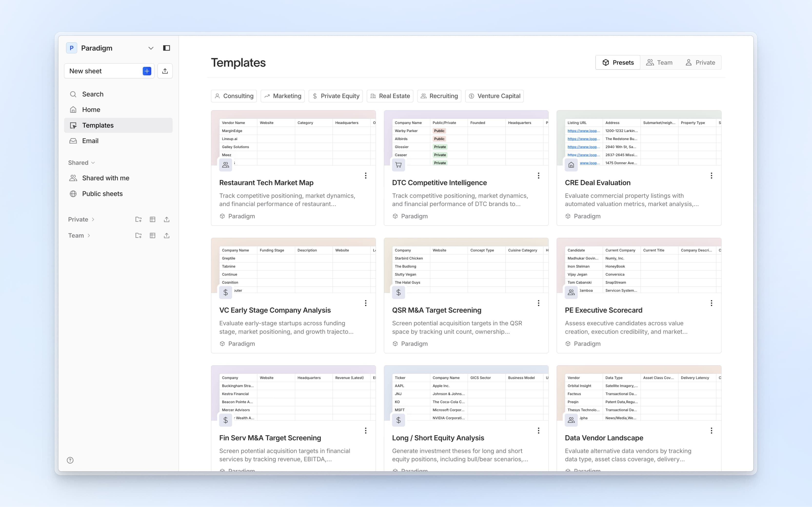The height and width of the screenshot is (507, 812).
Task: Open Public sheets link
Action: point(102,194)
